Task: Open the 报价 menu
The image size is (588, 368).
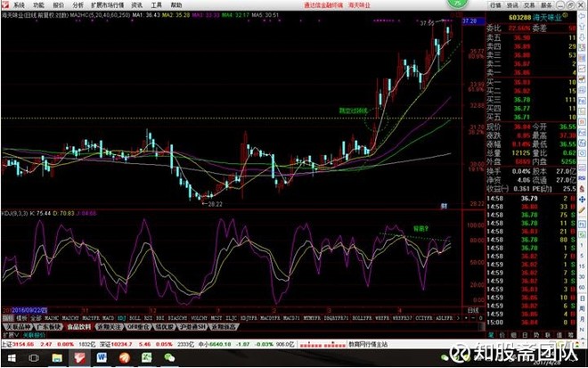Action: [x=59, y=5]
